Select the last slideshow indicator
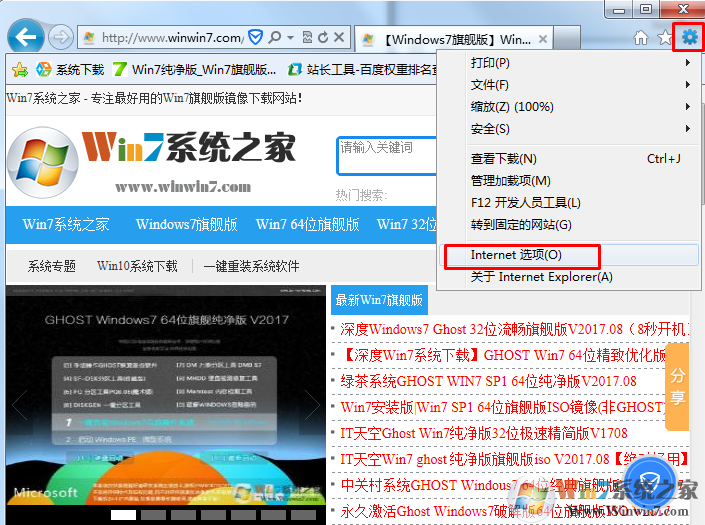The width and height of the screenshot is (705, 525). [x=303, y=515]
